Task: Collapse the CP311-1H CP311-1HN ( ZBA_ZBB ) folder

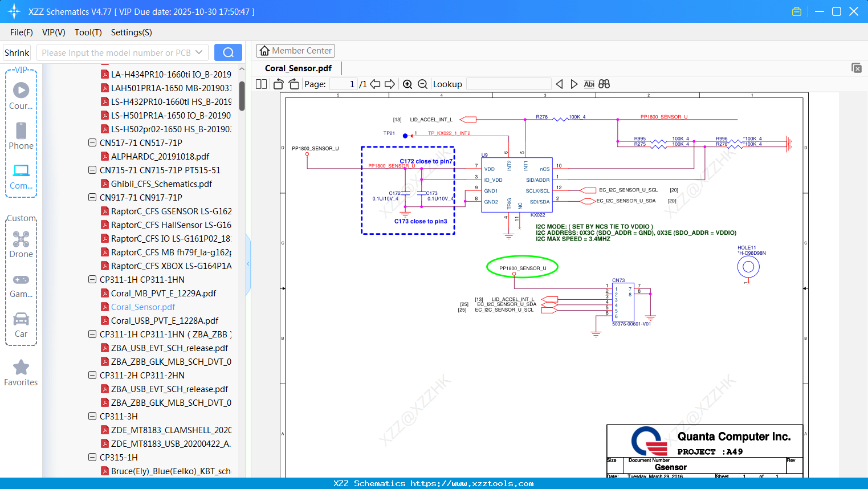Action: (x=92, y=334)
